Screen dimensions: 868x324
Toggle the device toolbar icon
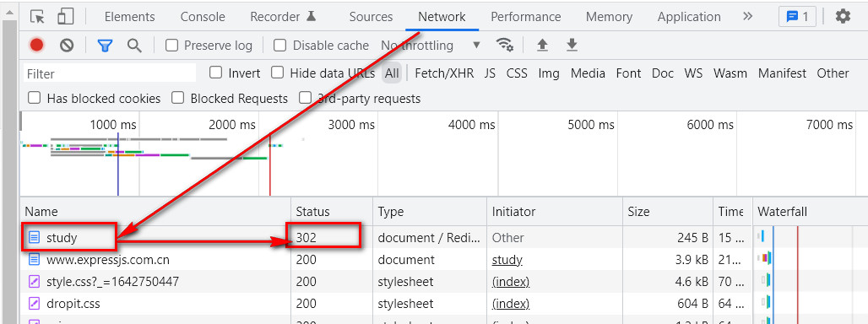65,17
